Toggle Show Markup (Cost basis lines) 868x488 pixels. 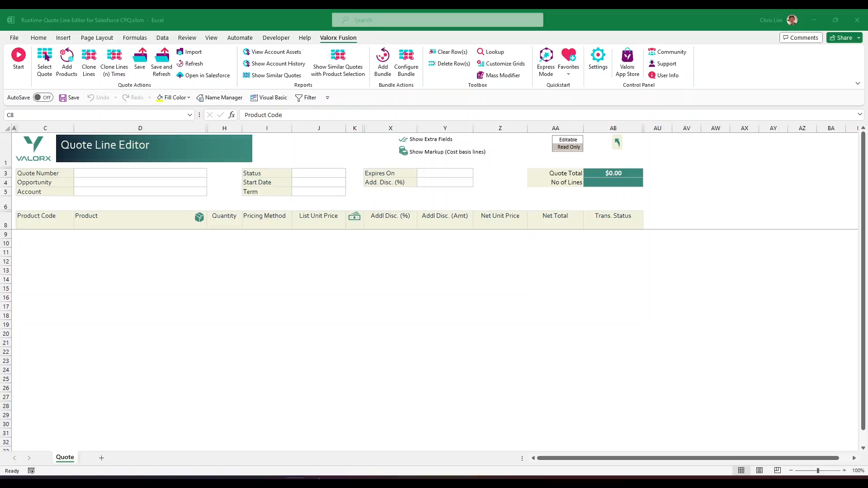point(442,151)
